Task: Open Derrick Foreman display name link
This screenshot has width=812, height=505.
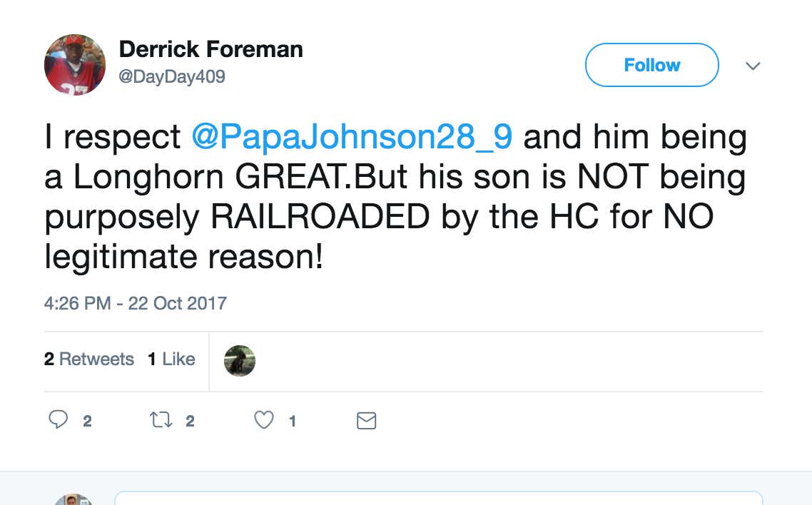Action: (210, 50)
